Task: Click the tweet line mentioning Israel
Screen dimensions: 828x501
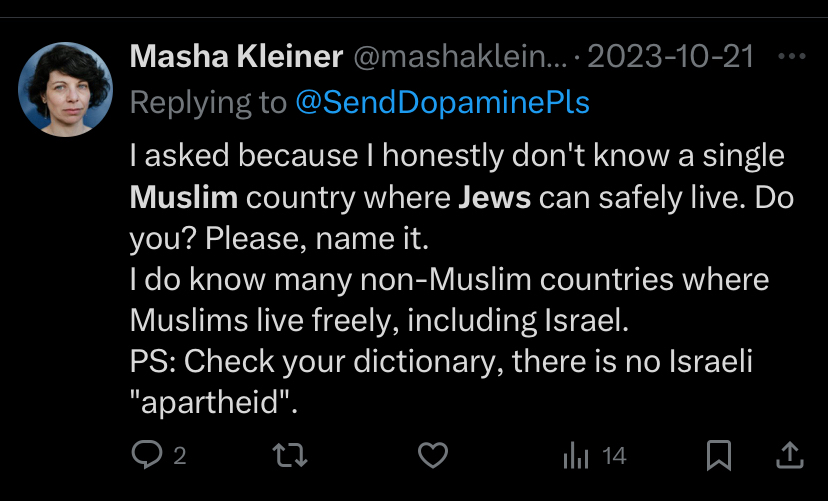Action: pos(379,320)
